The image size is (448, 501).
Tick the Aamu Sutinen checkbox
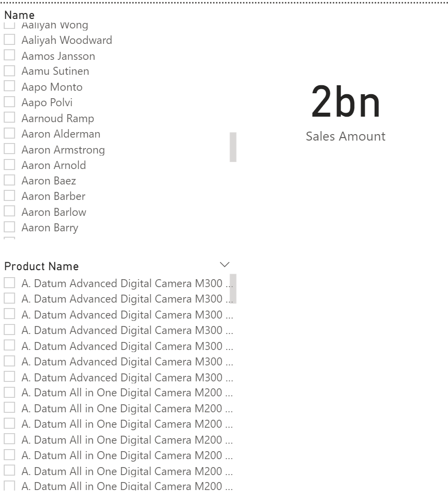[x=9, y=71]
